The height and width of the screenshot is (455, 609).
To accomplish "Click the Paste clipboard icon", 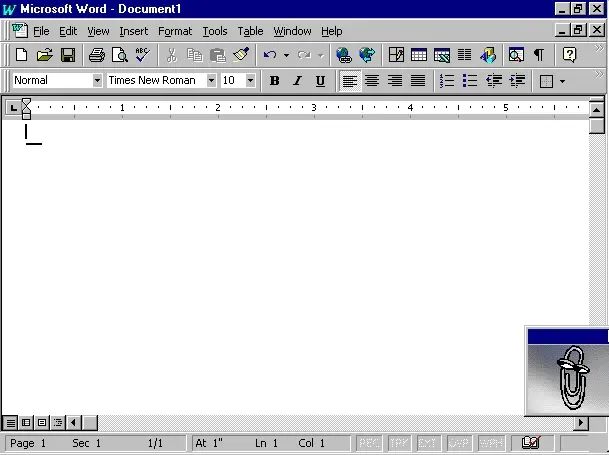I will pos(218,55).
